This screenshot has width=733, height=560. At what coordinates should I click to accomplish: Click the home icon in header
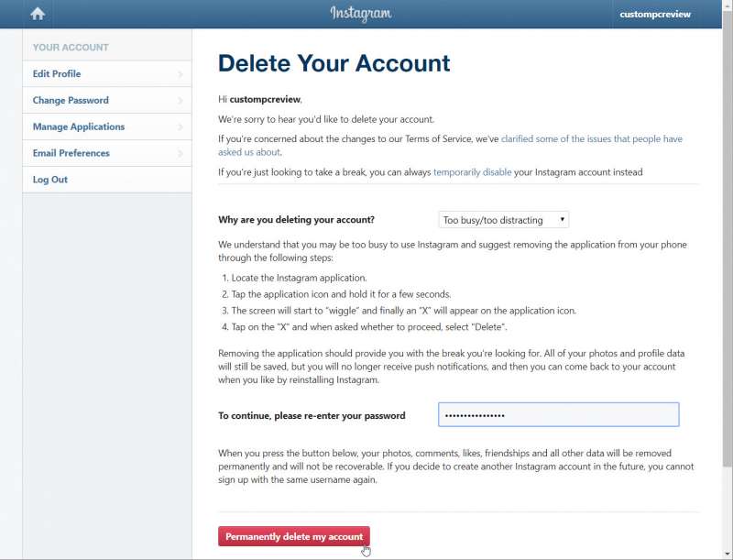coord(38,14)
